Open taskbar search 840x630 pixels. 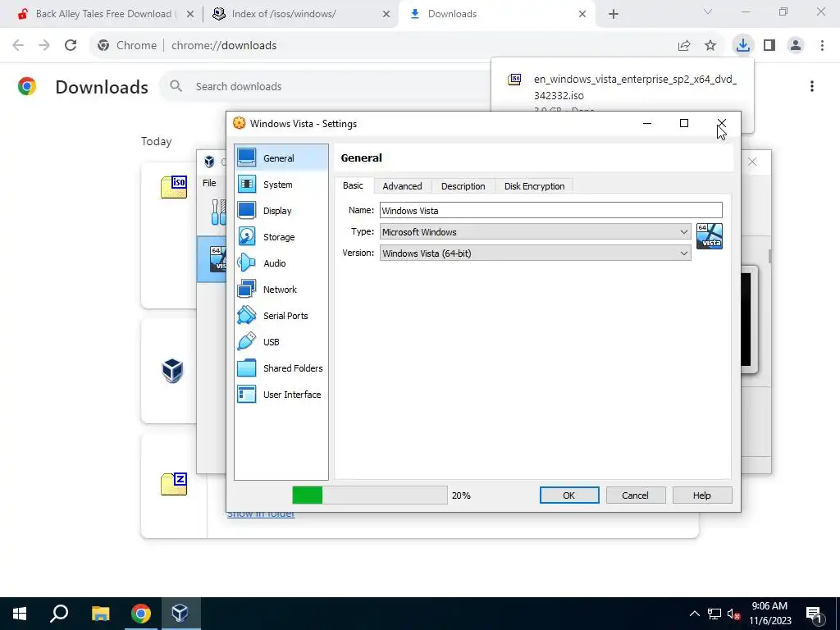coord(59,614)
